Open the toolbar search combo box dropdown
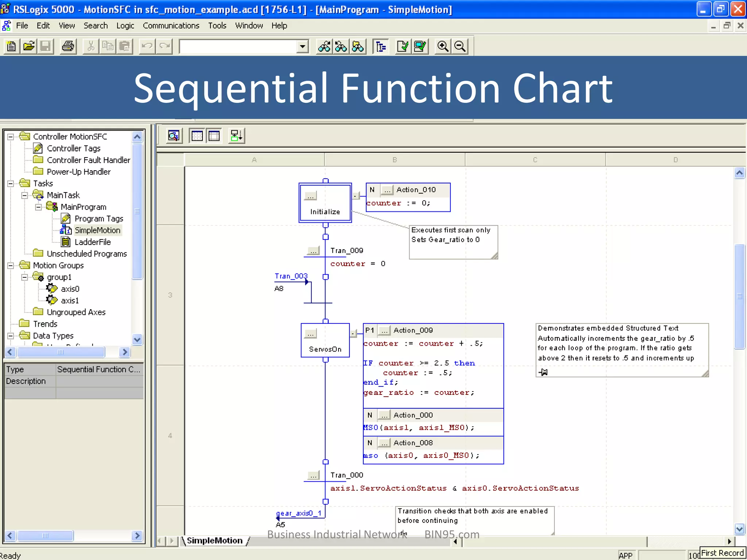 point(302,46)
